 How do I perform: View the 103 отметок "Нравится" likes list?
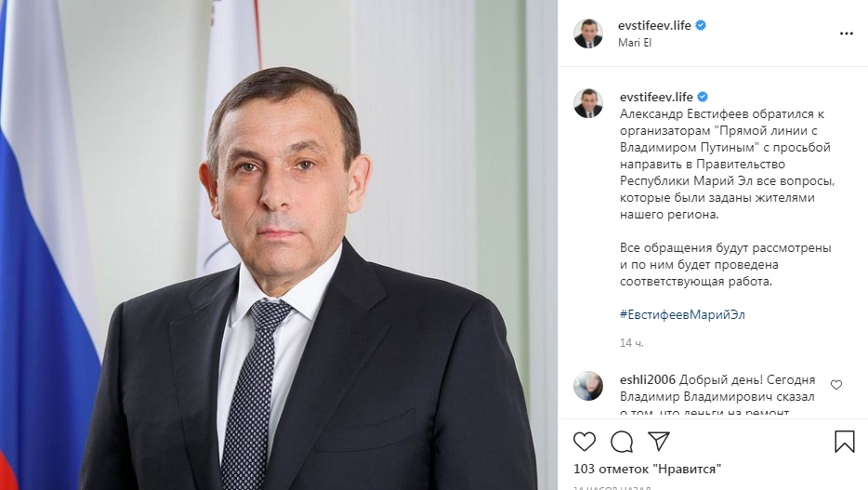coord(647,469)
